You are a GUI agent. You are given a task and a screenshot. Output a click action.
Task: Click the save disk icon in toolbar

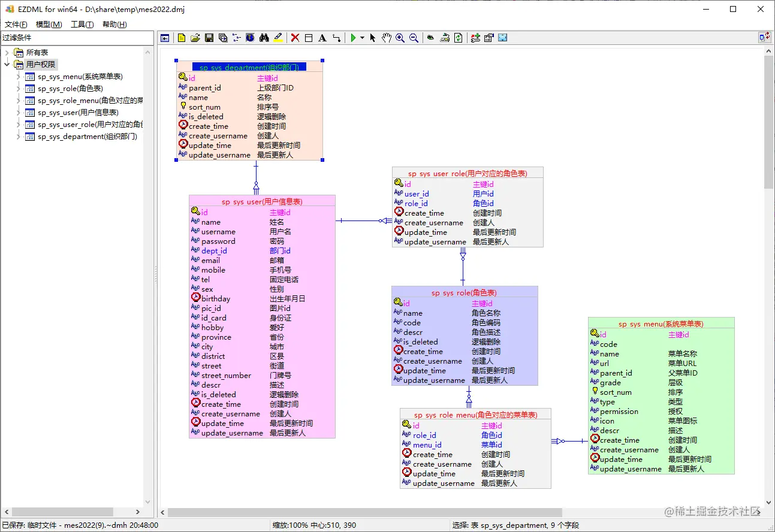pos(209,38)
